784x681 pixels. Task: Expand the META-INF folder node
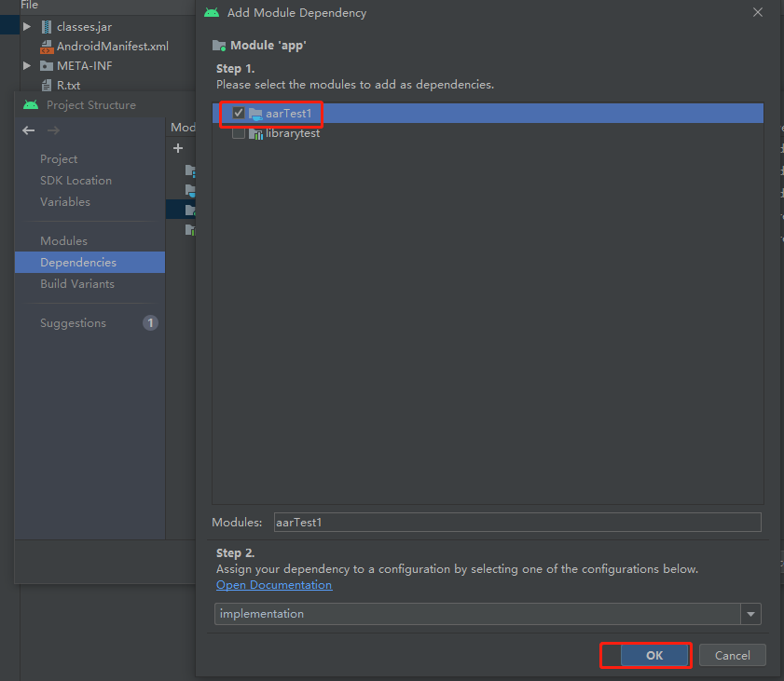(x=27, y=65)
